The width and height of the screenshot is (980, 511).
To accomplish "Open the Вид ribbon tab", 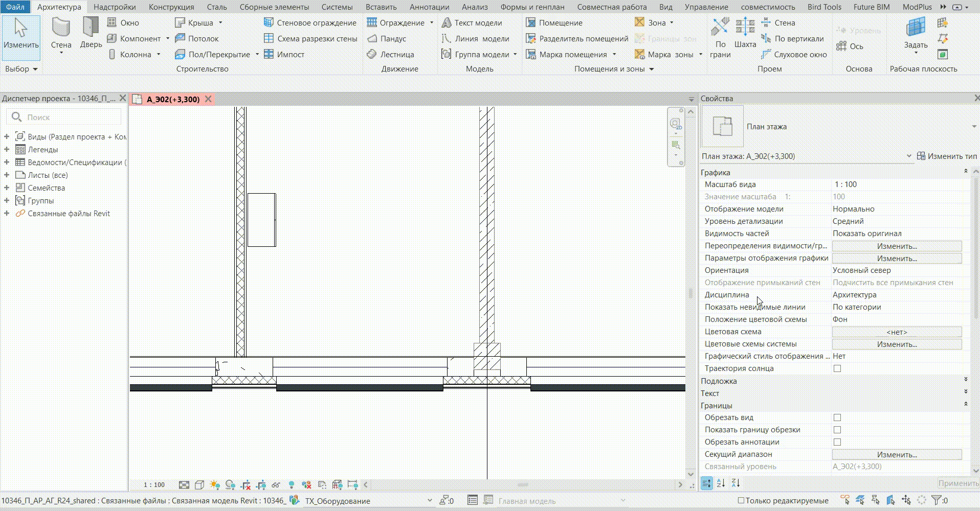I will 665,7.
